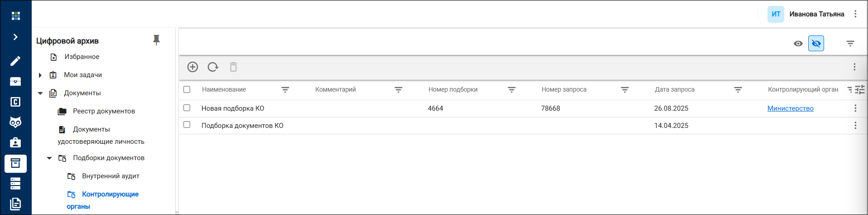Toggle the crossed-eye hide visibility button
The width and height of the screenshot is (868, 215).
point(816,44)
